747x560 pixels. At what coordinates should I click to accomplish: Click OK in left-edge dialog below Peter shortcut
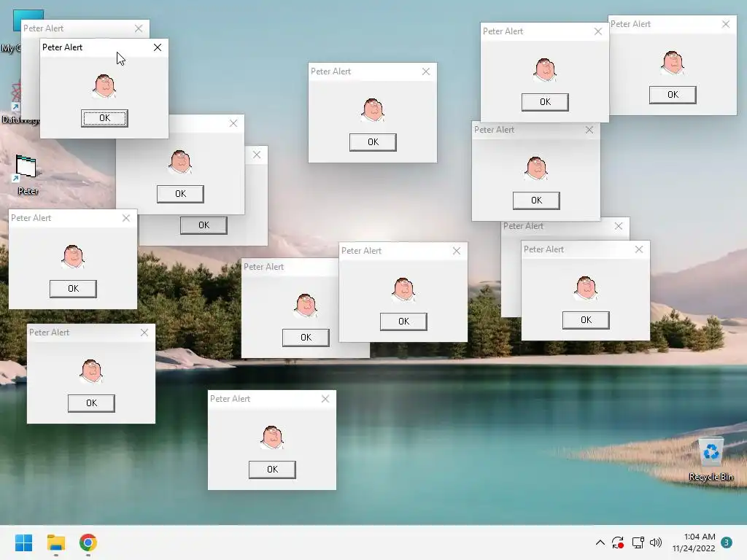(x=74, y=289)
